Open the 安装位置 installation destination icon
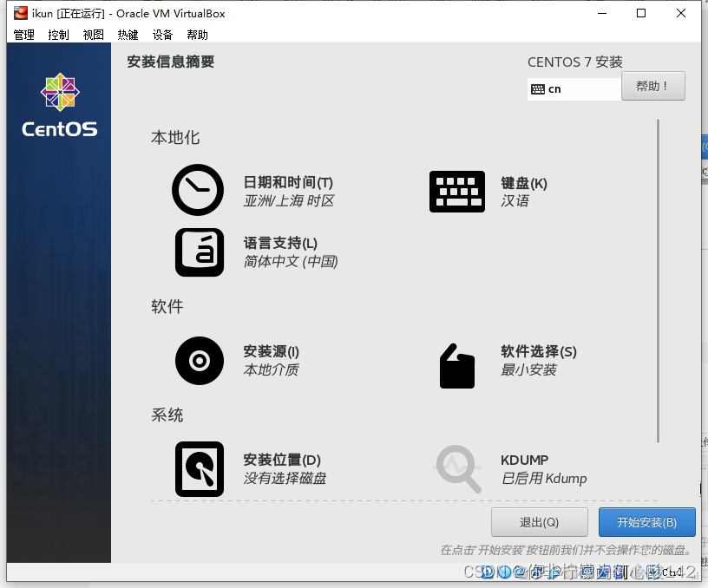 pos(200,468)
